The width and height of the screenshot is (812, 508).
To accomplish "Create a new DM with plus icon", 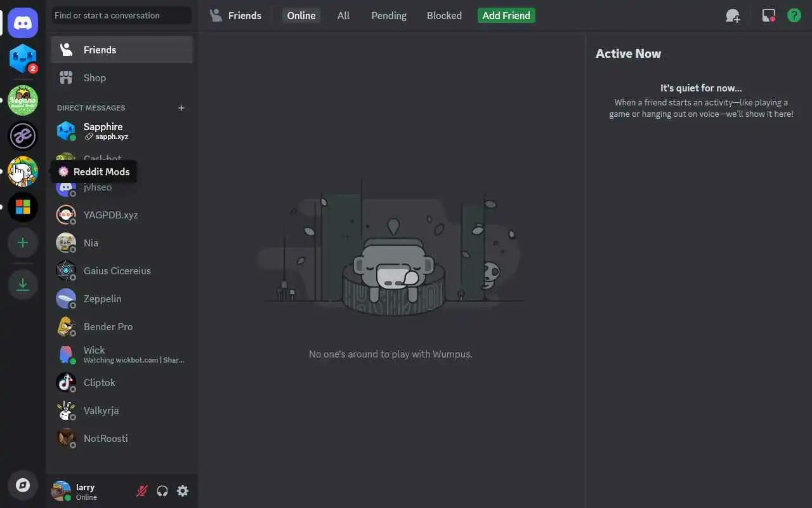I will pos(181,108).
